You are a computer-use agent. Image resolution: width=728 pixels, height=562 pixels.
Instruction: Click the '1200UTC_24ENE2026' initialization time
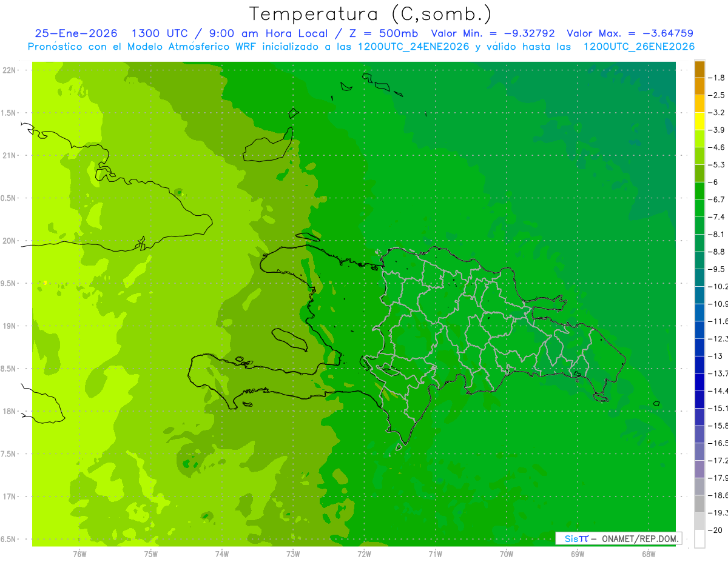point(413,47)
